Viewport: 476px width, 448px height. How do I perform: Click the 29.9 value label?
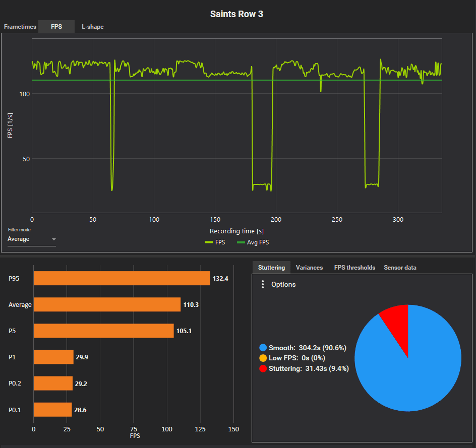(82, 357)
